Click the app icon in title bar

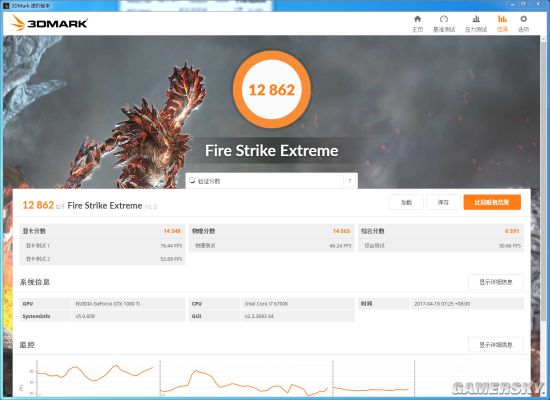coord(6,6)
